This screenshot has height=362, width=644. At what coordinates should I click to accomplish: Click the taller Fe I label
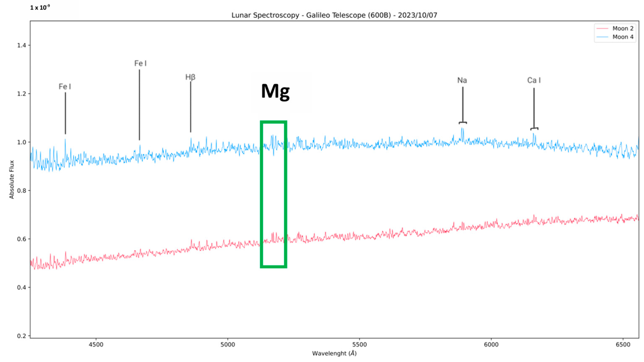point(140,63)
